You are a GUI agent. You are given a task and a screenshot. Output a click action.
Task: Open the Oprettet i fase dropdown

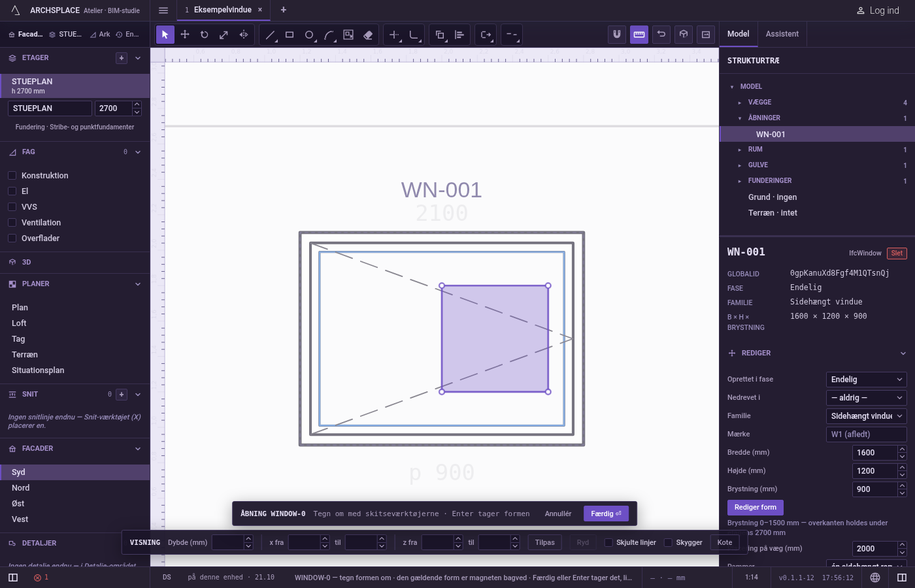point(867,380)
